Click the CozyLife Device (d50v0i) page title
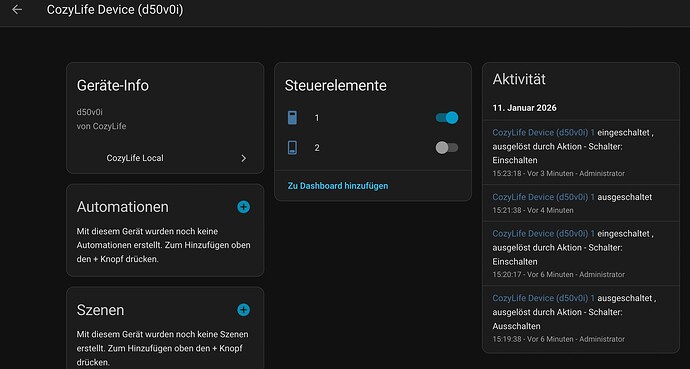This screenshot has width=690, height=369. click(x=115, y=10)
